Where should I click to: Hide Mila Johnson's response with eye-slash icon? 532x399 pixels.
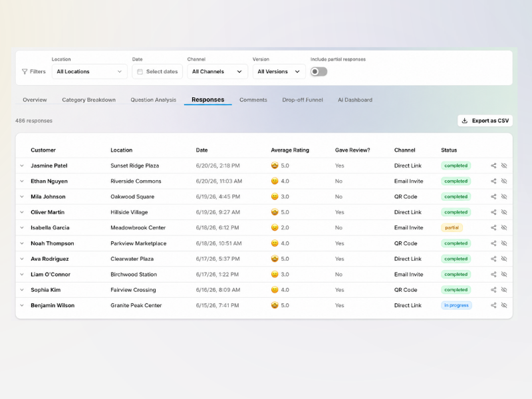[x=504, y=196]
